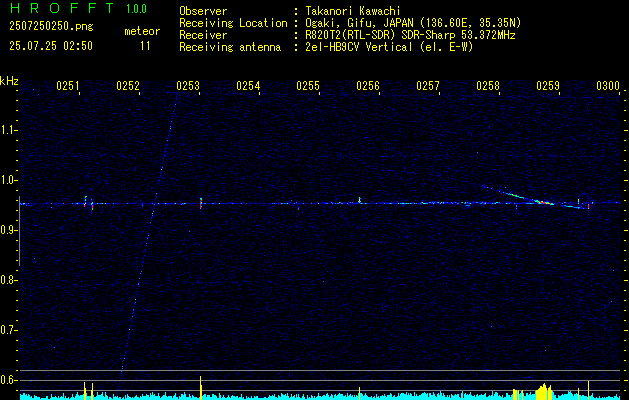Click the diagonal Doppler trace near 0252

coord(148,241)
